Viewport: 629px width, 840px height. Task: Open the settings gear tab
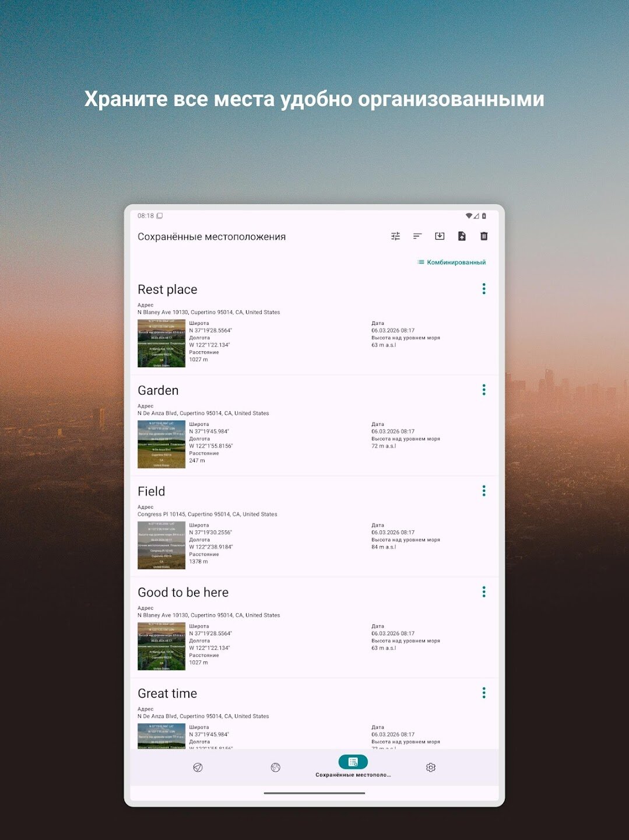[431, 767]
